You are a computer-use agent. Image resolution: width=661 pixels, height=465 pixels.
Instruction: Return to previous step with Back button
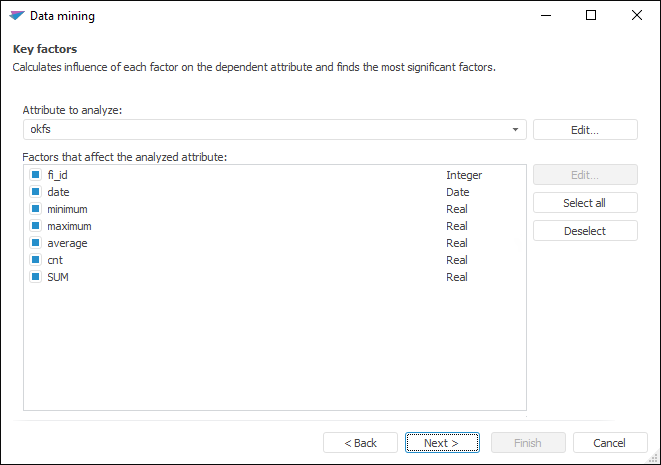[360, 443]
